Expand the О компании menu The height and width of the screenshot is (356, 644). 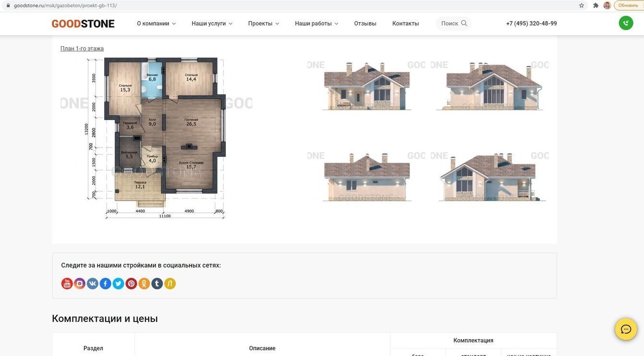tap(156, 24)
